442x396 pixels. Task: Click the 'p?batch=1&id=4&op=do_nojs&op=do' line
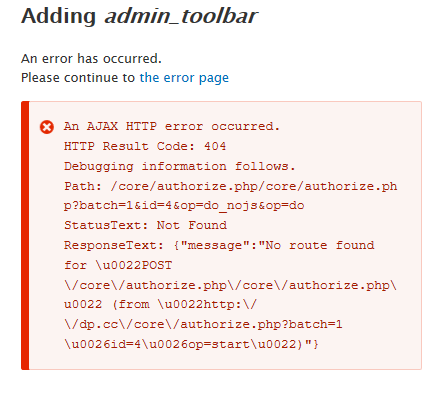point(184,206)
